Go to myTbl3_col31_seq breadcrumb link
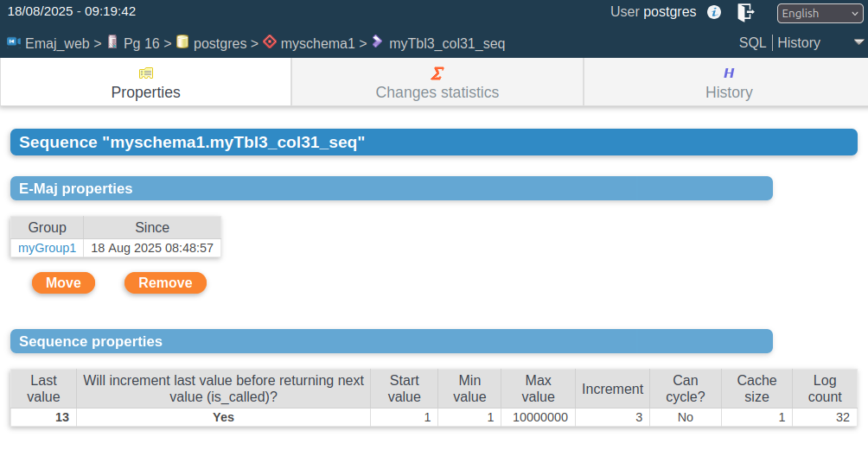Image resolution: width=868 pixels, height=456 pixels. coord(447,44)
